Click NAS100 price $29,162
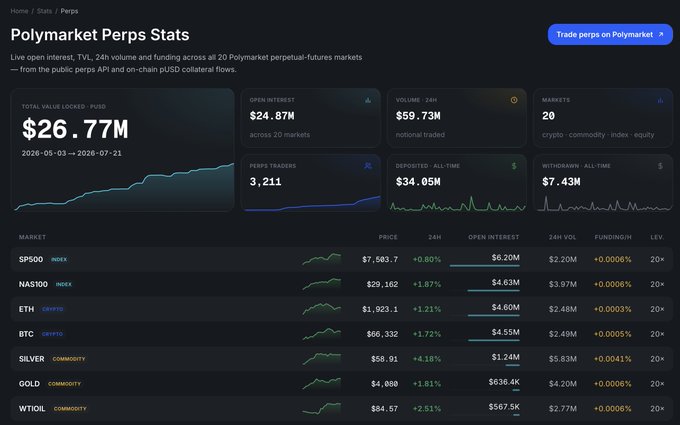This screenshot has height=425, width=680. point(382,284)
